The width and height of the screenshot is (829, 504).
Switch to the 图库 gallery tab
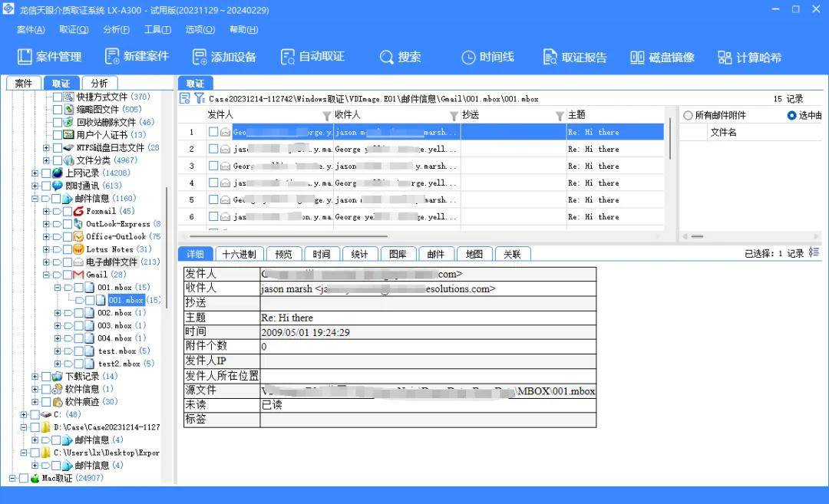click(398, 254)
